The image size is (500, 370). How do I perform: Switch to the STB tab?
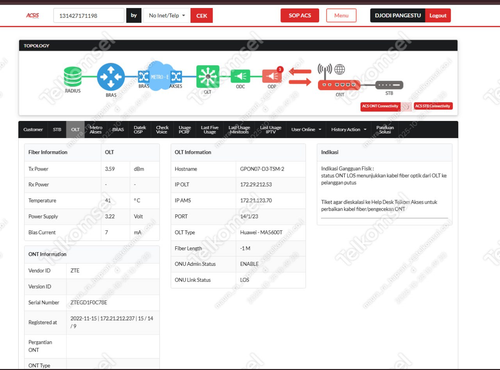pos(57,129)
